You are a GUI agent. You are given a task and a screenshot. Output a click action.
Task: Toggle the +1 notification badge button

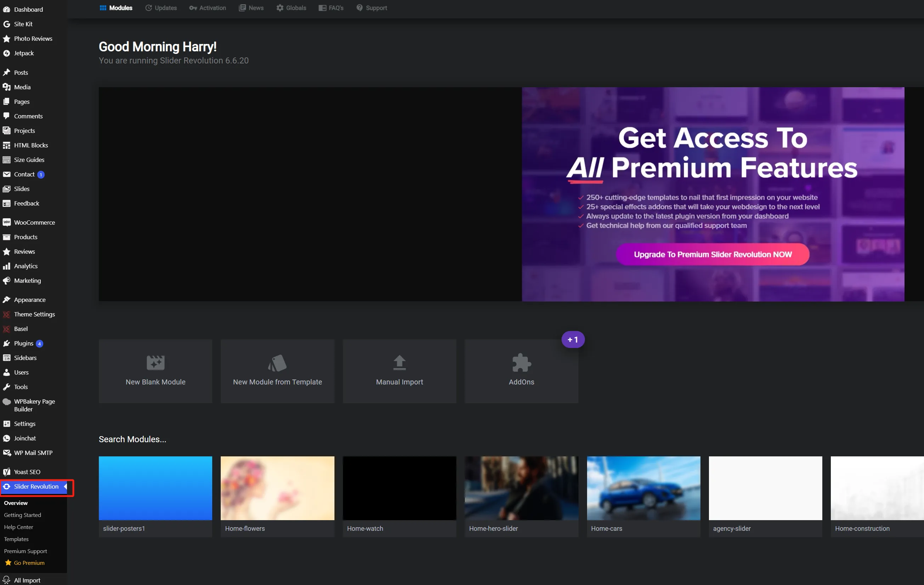(x=573, y=339)
